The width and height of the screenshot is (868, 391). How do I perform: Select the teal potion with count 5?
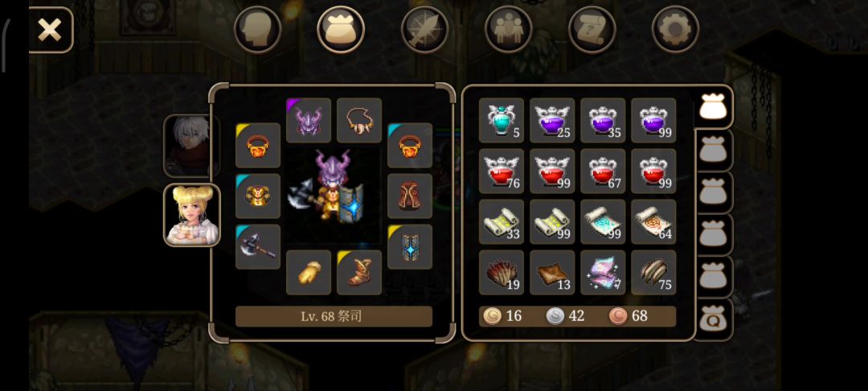point(502,120)
